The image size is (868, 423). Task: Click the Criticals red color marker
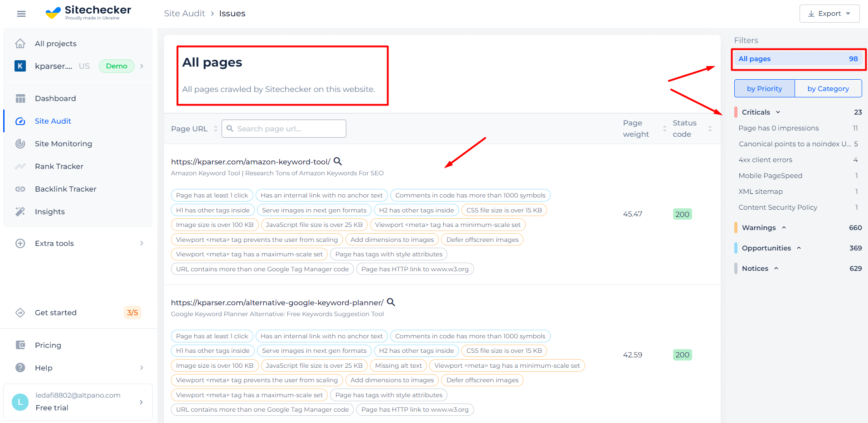(x=736, y=112)
